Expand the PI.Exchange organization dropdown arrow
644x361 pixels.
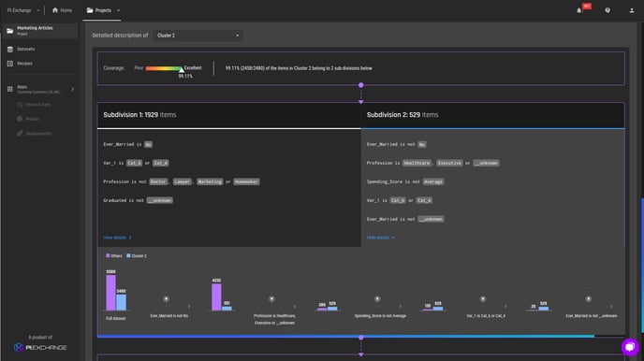[38, 10]
